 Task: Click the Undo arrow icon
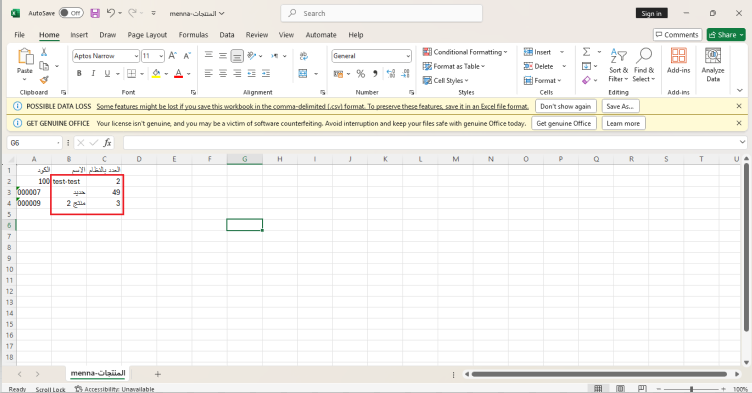110,13
